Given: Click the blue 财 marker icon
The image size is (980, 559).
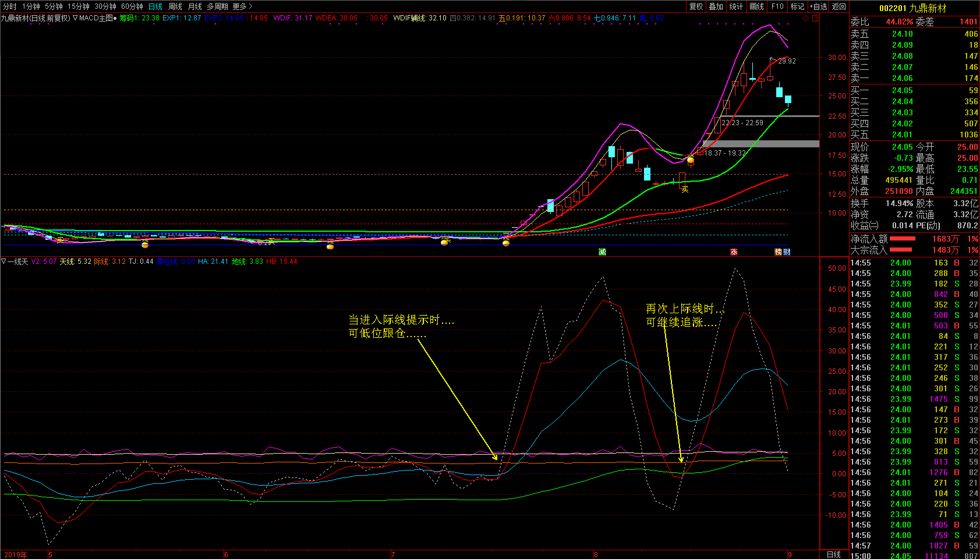Looking at the screenshot, I should pos(787,252).
